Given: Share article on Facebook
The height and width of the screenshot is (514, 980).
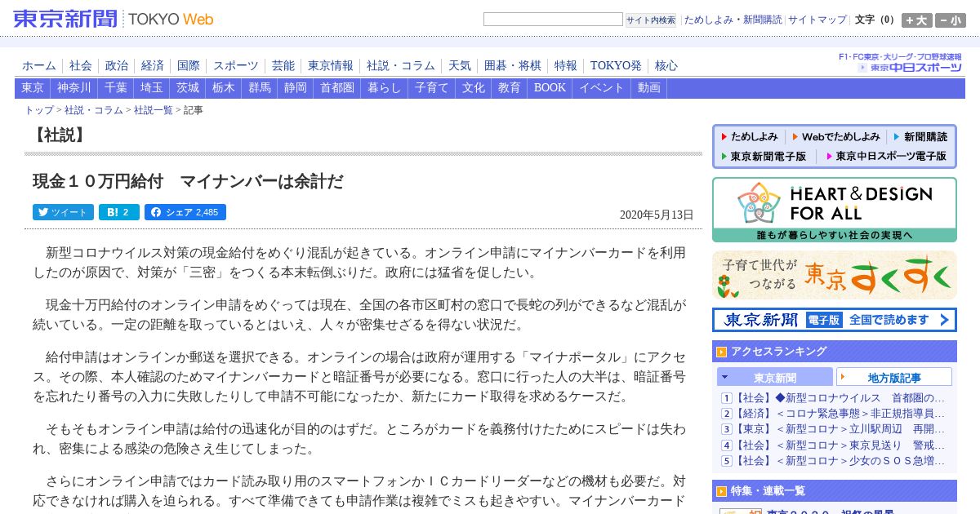Looking at the screenshot, I should click(185, 212).
